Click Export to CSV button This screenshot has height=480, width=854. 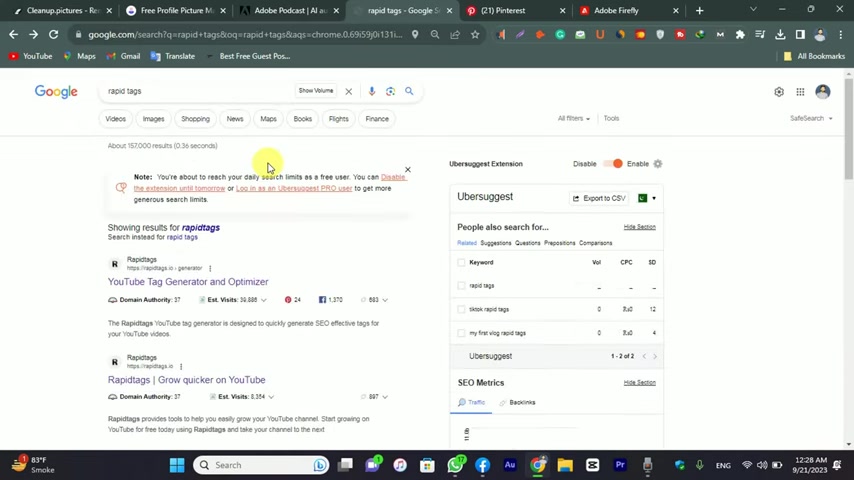click(599, 198)
